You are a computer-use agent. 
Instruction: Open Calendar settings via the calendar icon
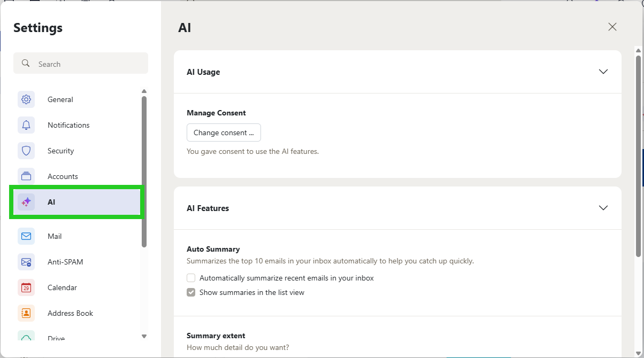(26, 287)
